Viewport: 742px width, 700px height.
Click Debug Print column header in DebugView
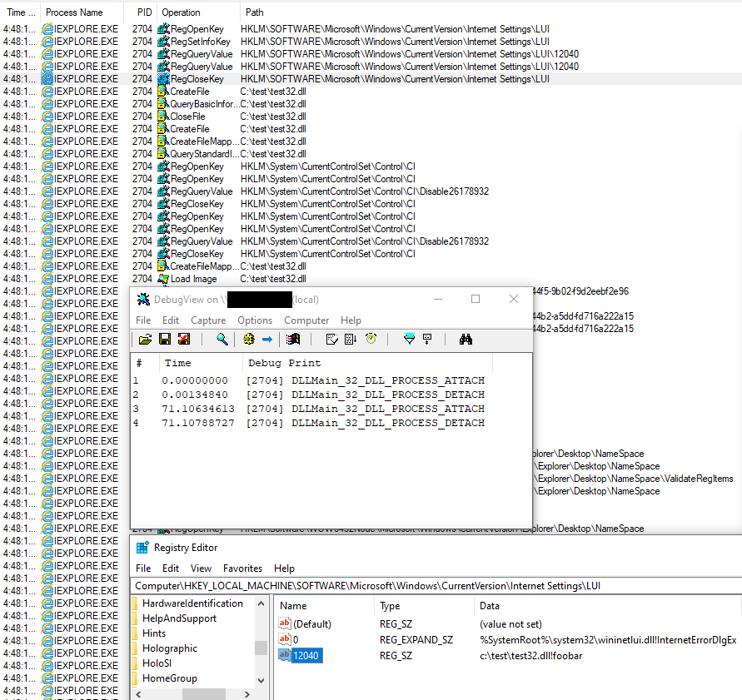tap(368, 363)
